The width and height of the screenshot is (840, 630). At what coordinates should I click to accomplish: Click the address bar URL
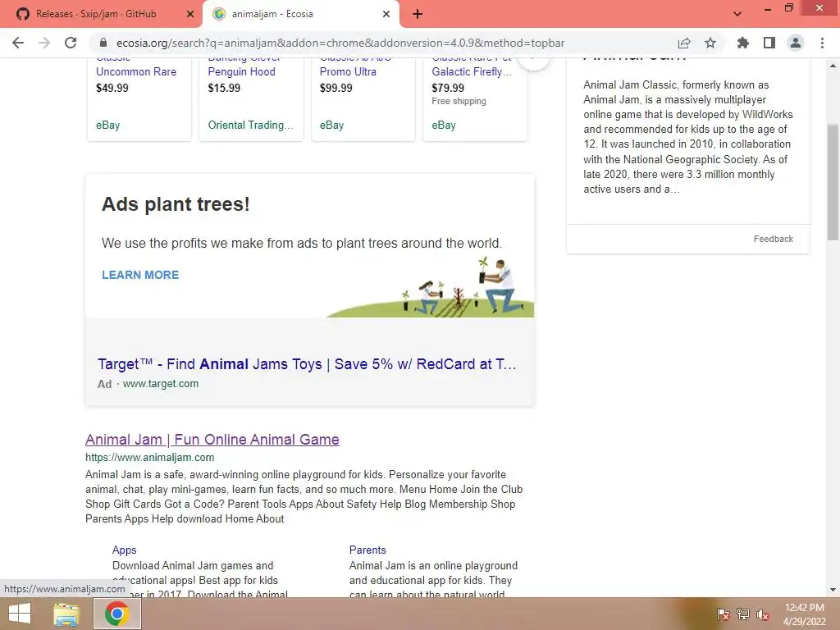[340, 43]
